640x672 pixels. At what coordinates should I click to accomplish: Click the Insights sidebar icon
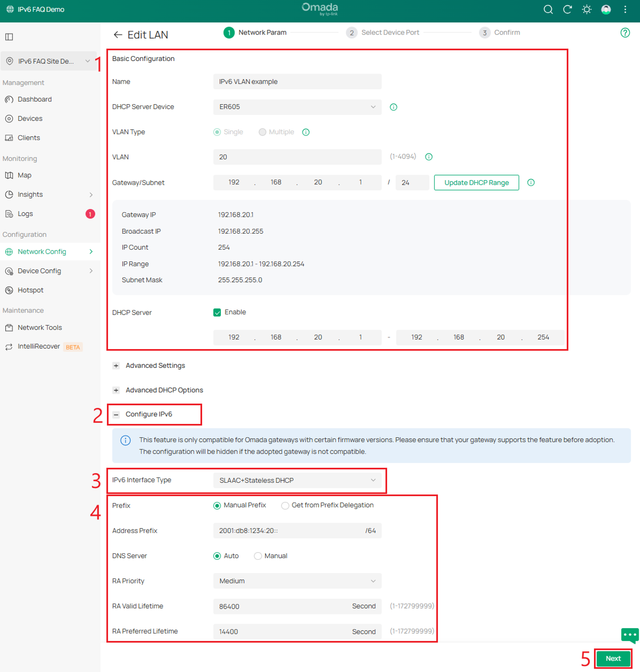tap(9, 194)
